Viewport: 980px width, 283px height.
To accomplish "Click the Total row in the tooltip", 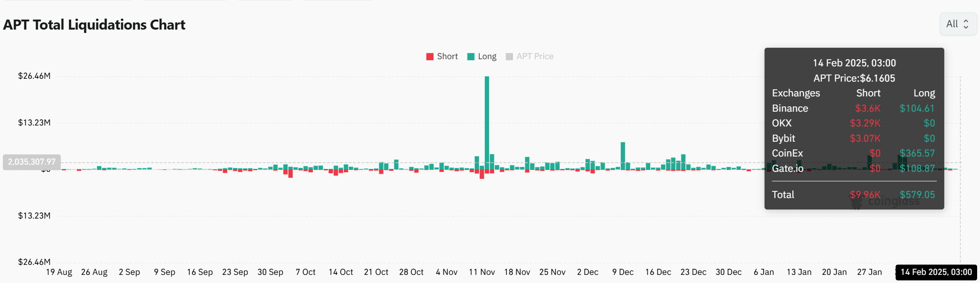I will click(853, 195).
